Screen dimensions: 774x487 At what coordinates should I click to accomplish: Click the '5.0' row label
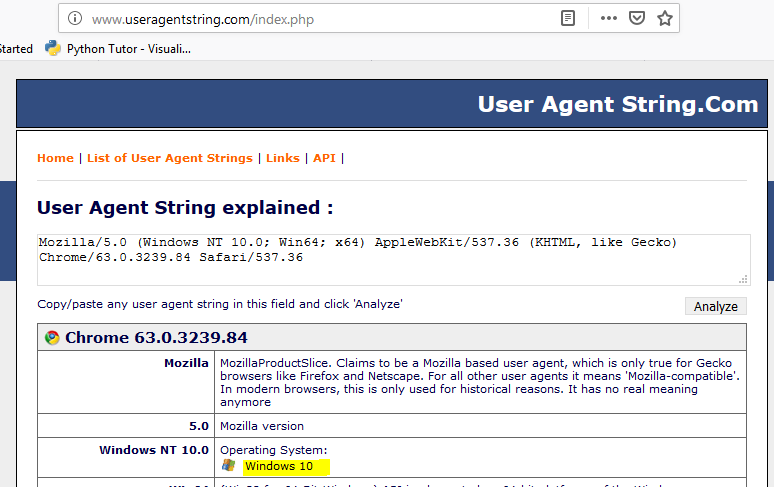(x=199, y=426)
